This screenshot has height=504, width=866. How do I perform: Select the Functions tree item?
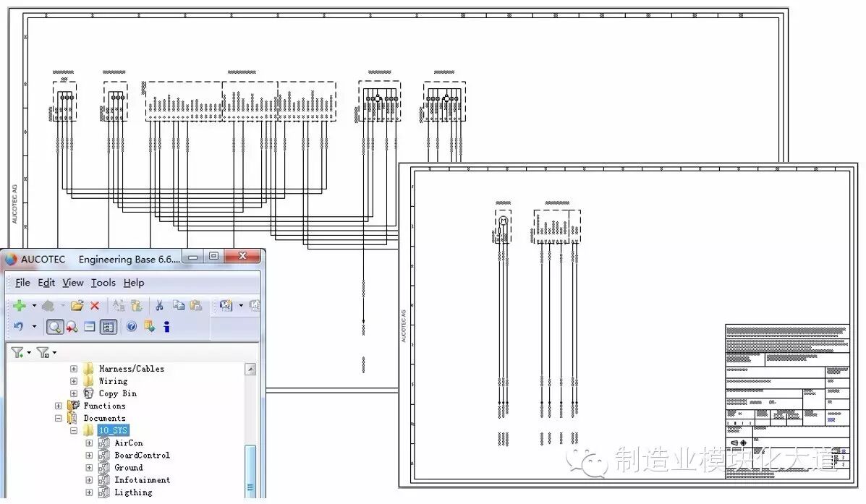click(x=104, y=406)
